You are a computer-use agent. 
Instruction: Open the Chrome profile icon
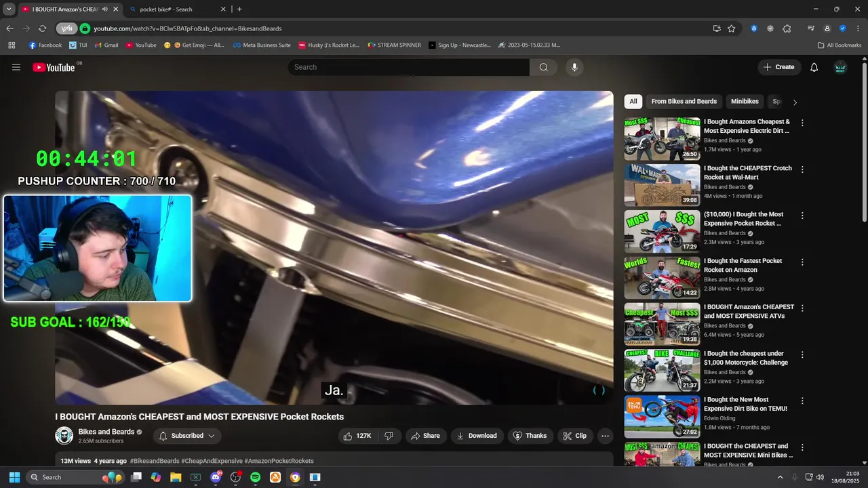tap(827, 28)
